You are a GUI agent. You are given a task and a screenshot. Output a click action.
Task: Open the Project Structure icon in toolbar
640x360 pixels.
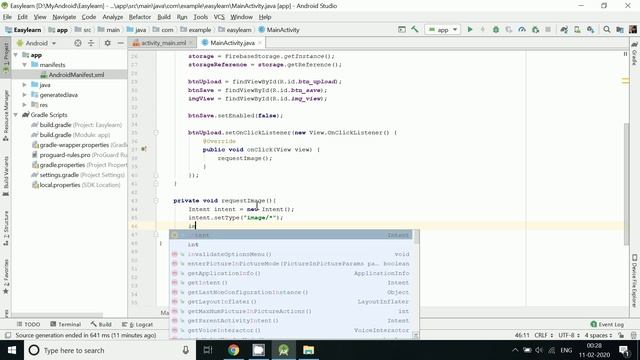tap(620, 29)
